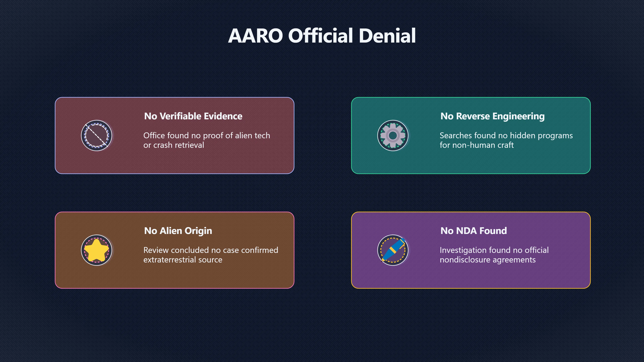The height and width of the screenshot is (362, 644).
Task: Click the yellow star icon
Action: [96, 250]
